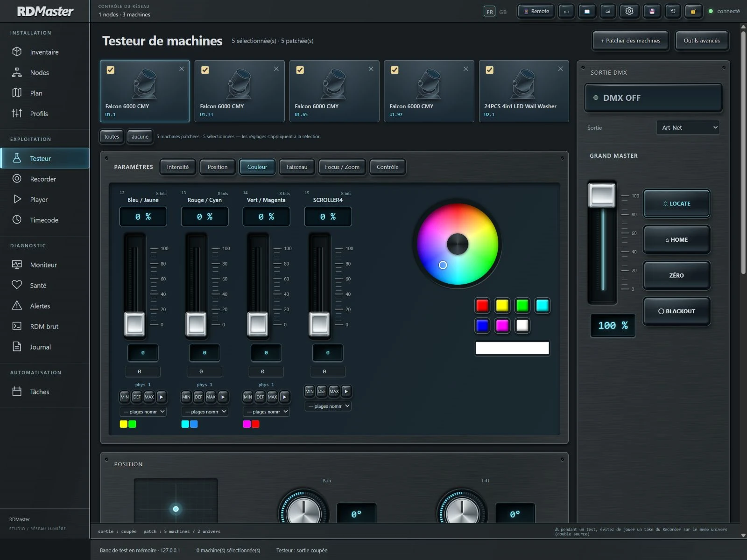Click the pink floppy-disk save icon
Screen dimensions: 747x560
652,11
